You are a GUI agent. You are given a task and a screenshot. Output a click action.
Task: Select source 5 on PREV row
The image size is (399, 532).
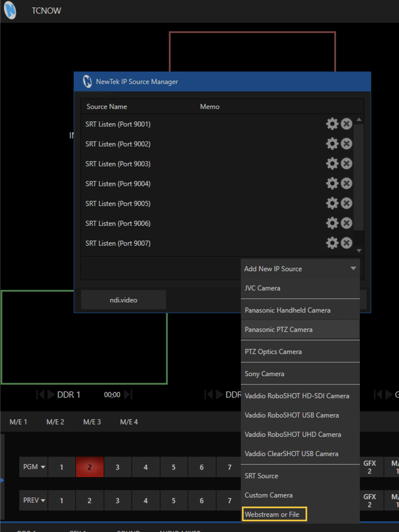[174, 500]
